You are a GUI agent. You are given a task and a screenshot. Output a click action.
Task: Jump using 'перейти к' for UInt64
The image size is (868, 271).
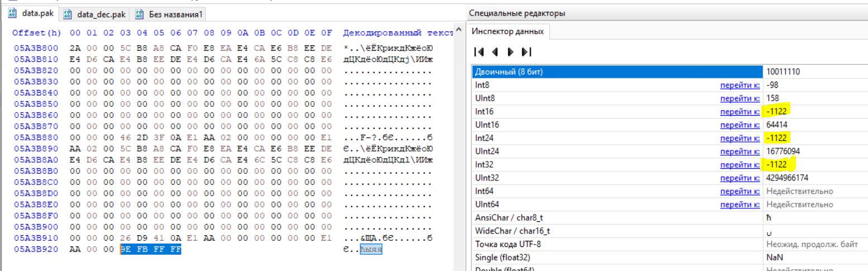pyautogui.click(x=740, y=205)
